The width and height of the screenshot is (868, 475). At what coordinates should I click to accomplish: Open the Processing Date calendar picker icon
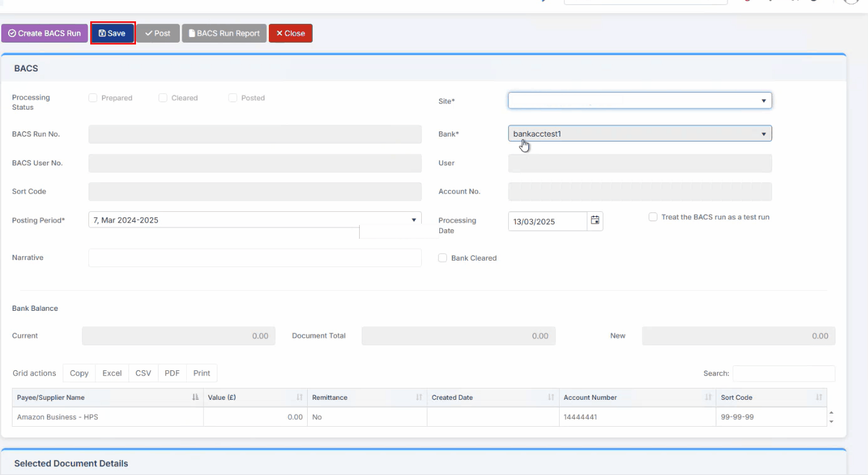595,221
